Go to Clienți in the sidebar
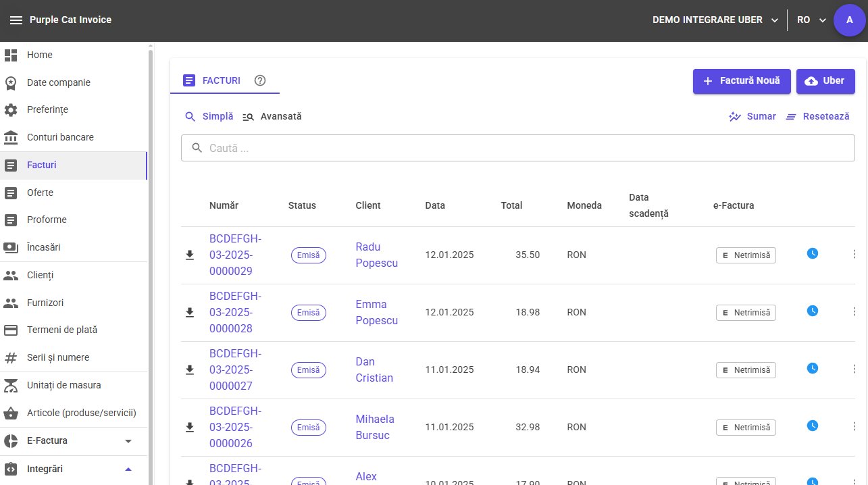Viewport: 868px width, 485px height. 40,275
